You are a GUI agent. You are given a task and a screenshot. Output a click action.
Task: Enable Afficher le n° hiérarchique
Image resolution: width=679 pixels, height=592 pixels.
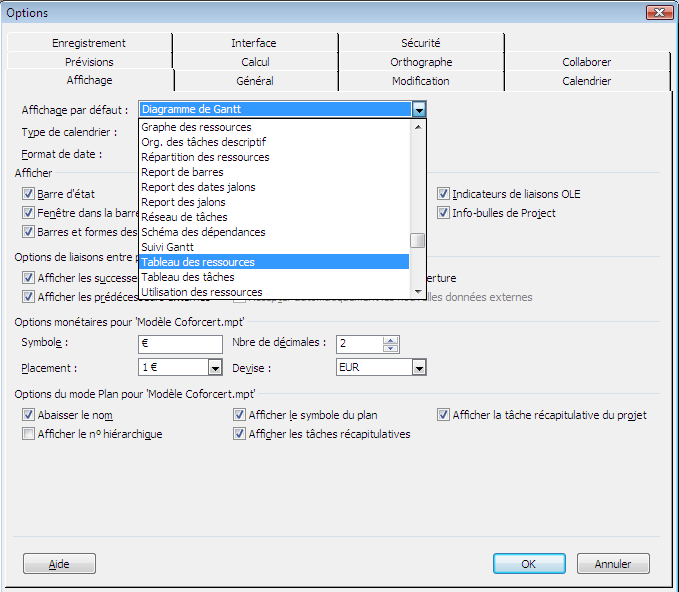[x=28, y=434]
